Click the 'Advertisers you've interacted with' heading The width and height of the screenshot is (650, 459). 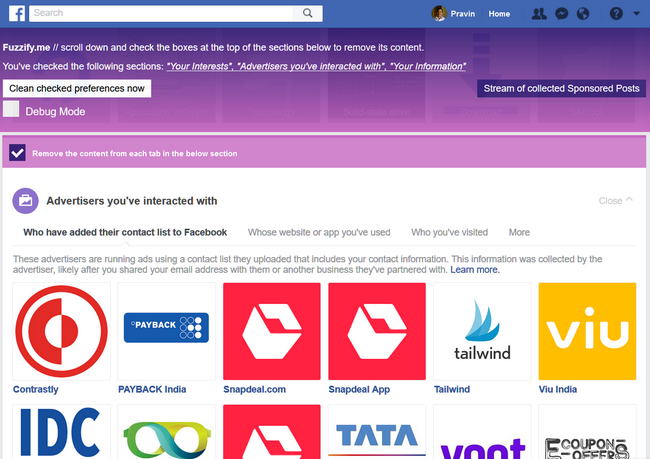click(x=132, y=201)
